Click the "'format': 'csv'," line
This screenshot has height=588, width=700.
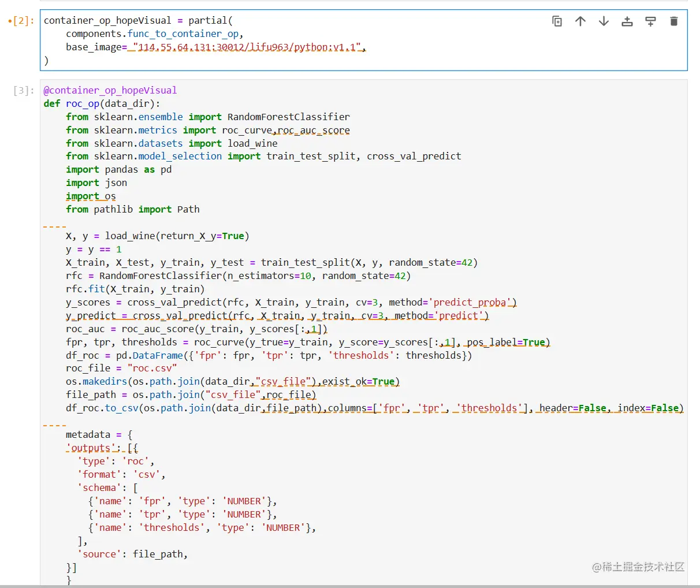point(121,474)
